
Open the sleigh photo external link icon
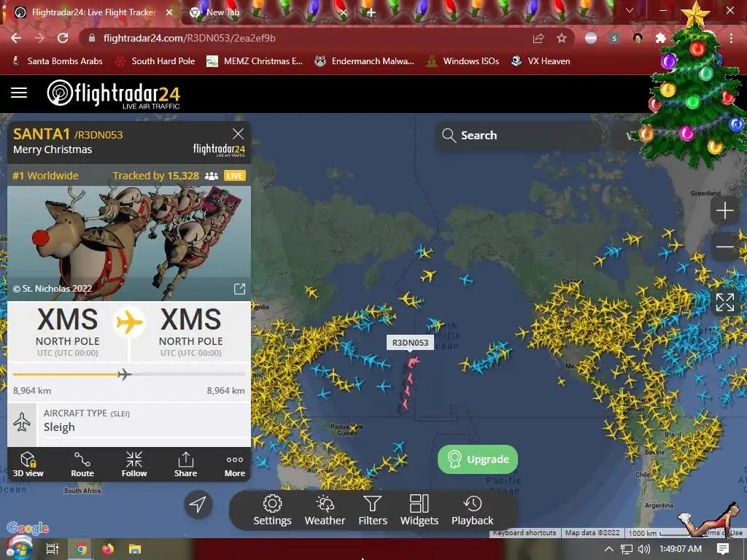click(x=239, y=289)
